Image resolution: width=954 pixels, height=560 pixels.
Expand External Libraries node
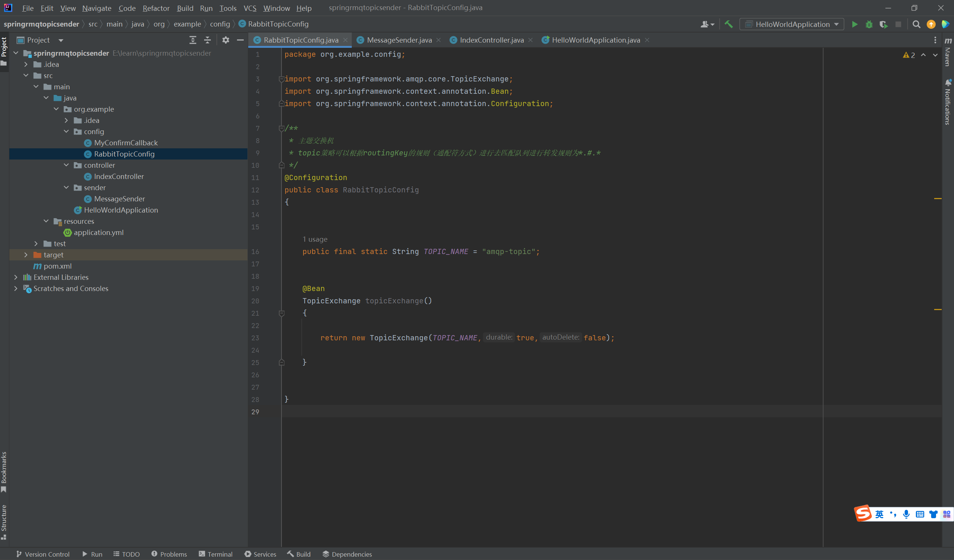(x=16, y=277)
